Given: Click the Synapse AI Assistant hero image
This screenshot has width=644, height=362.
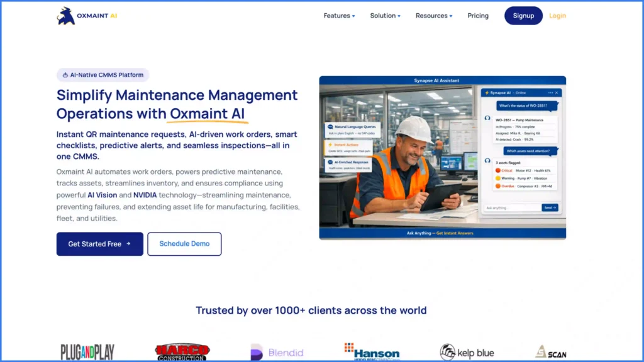Looking at the screenshot, I should [442, 158].
